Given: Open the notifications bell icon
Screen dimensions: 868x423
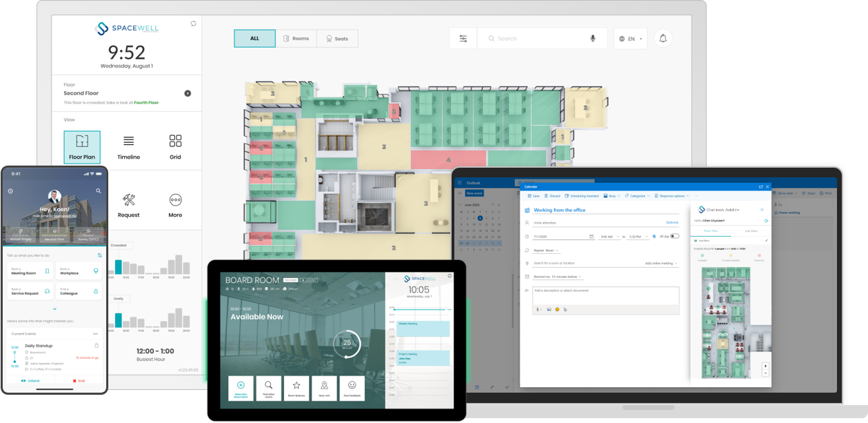Looking at the screenshot, I should [x=663, y=39].
